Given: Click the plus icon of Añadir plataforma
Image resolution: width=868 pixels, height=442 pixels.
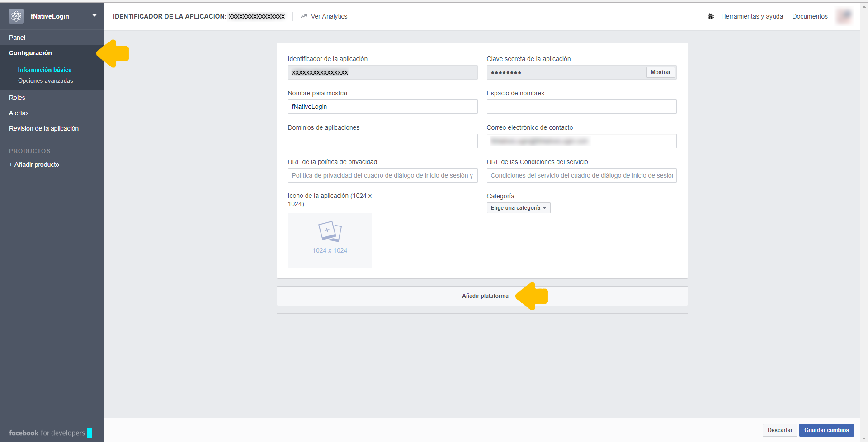Looking at the screenshot, I should 458,296.
